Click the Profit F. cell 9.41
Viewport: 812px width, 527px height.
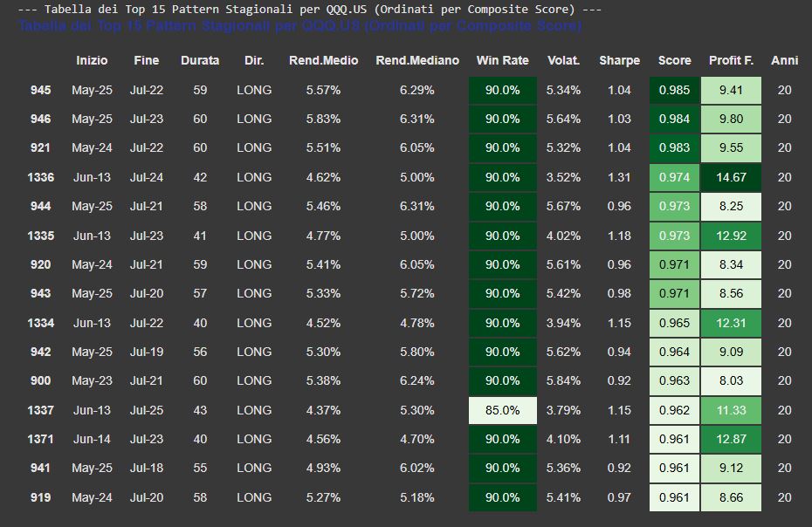coord(731,90)
